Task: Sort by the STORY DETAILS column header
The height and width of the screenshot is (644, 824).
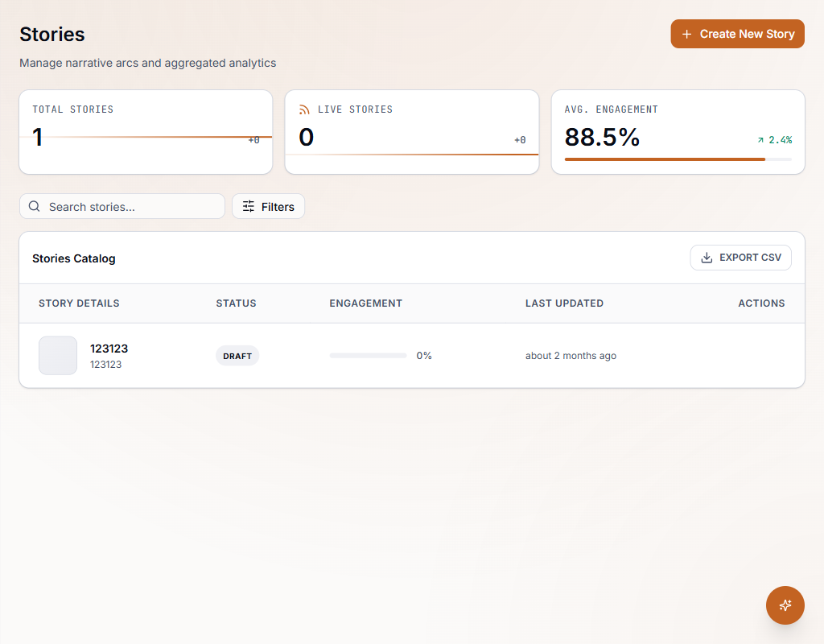Action: 79,303
